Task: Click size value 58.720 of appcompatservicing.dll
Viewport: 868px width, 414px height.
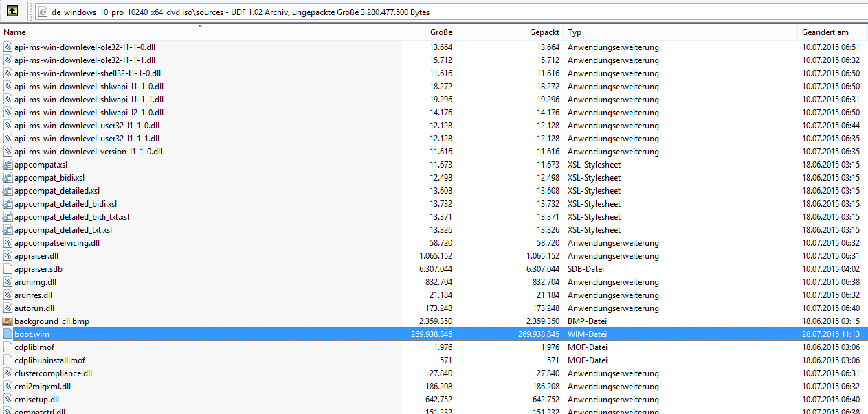Action: point(441,243)
